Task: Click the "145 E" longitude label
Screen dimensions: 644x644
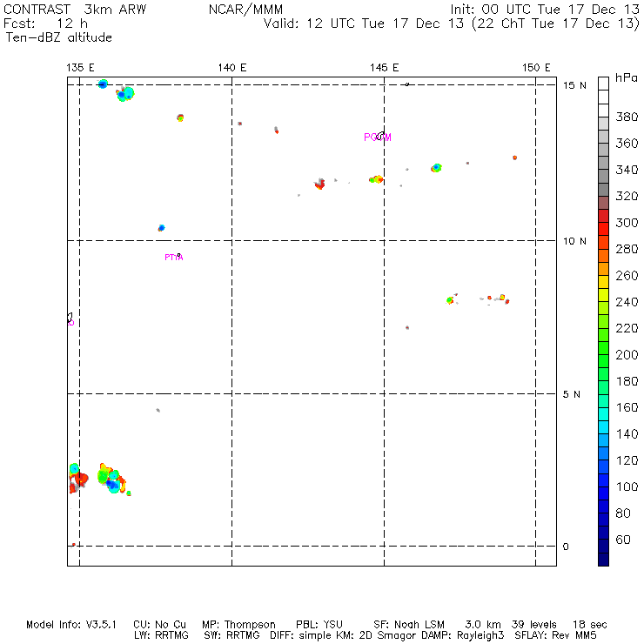Action: pos(384,67)
